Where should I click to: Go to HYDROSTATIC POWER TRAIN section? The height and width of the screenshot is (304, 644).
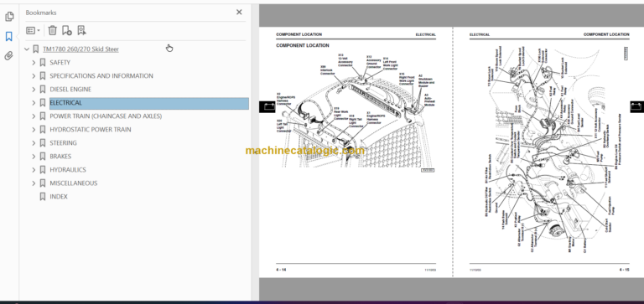[x=91, y=130]
